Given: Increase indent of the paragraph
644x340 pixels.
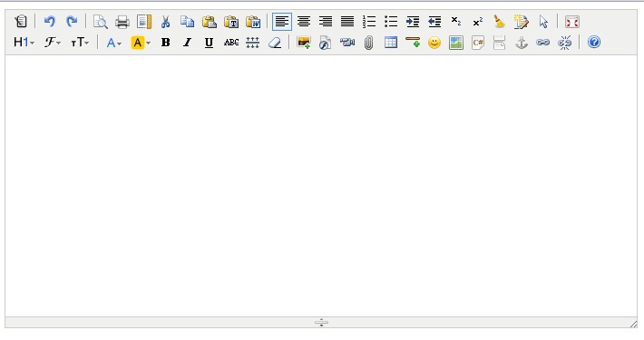Looking at the screenshot, I should tap(413, 22).
